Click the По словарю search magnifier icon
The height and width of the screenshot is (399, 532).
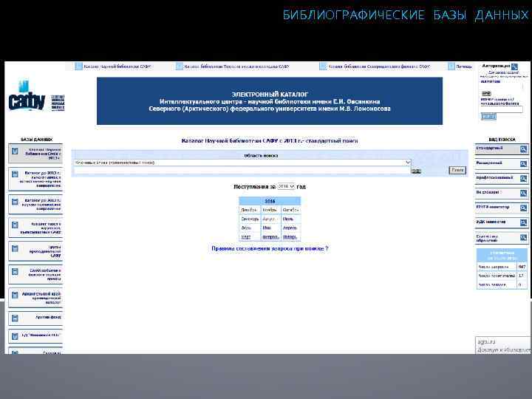point(524,193)
